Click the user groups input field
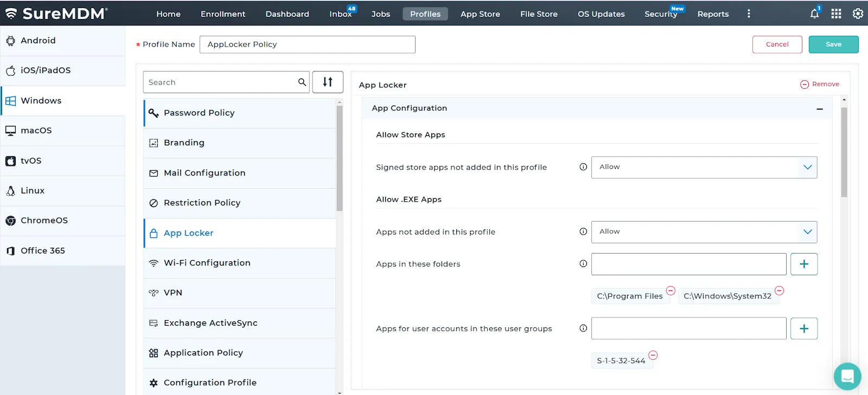Viewport: 868px width, 395px height. 689,328
